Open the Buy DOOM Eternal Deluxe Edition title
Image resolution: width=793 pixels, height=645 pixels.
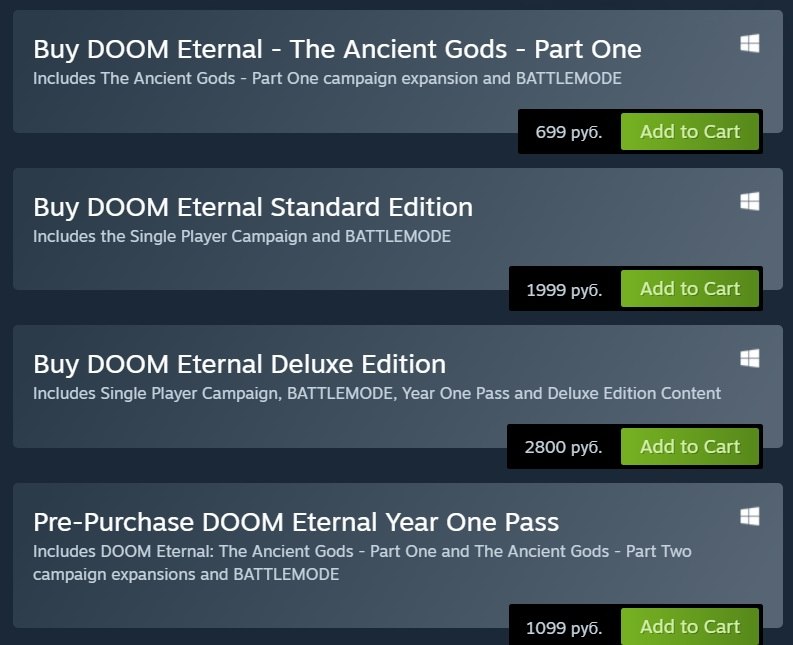239,364
